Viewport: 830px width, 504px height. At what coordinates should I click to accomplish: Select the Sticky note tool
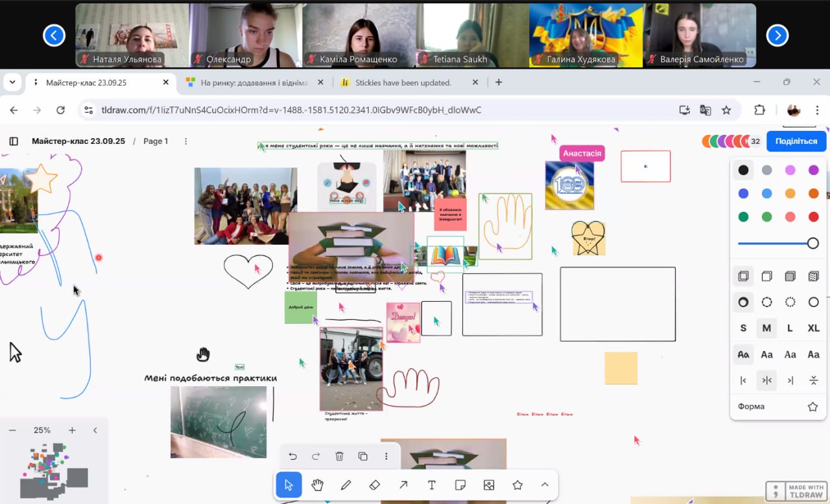coord(460,485)
